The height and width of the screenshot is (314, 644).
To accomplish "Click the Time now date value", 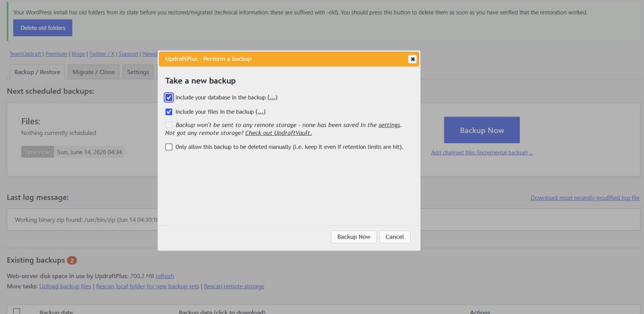I will 90,152.
